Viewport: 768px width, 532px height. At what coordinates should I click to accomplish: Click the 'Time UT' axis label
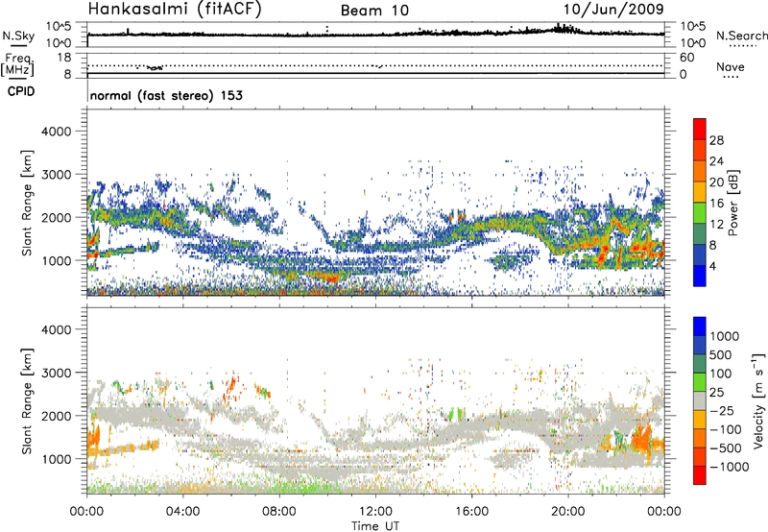[375, 526]
